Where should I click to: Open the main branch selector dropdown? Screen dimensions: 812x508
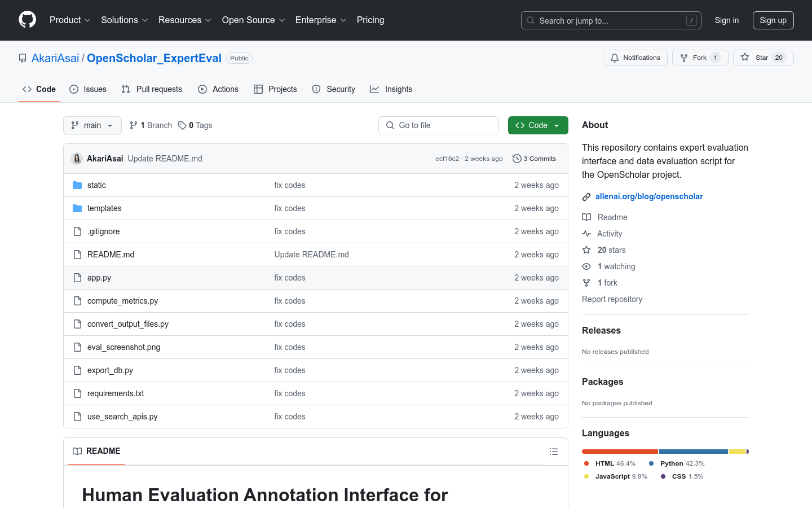click(x=92, y=125)
